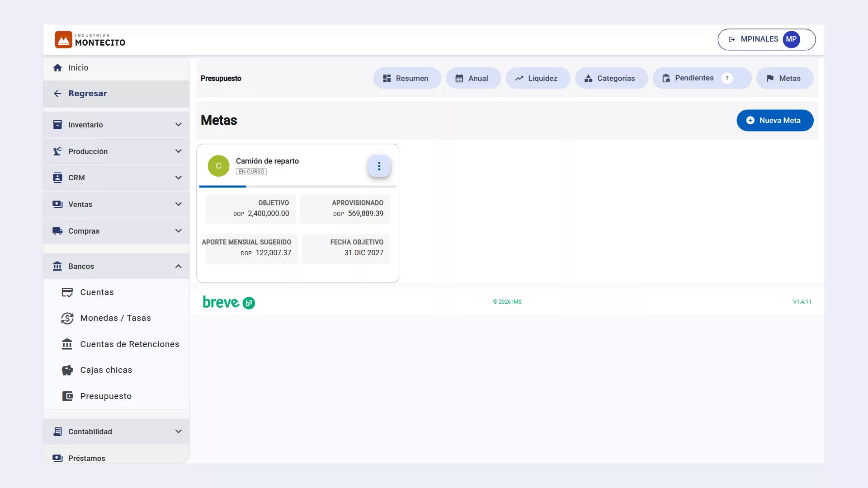Click the Ventas sidebar icon
The height and width of the screenshot is (488, 868).
click(x=57, y=204)
